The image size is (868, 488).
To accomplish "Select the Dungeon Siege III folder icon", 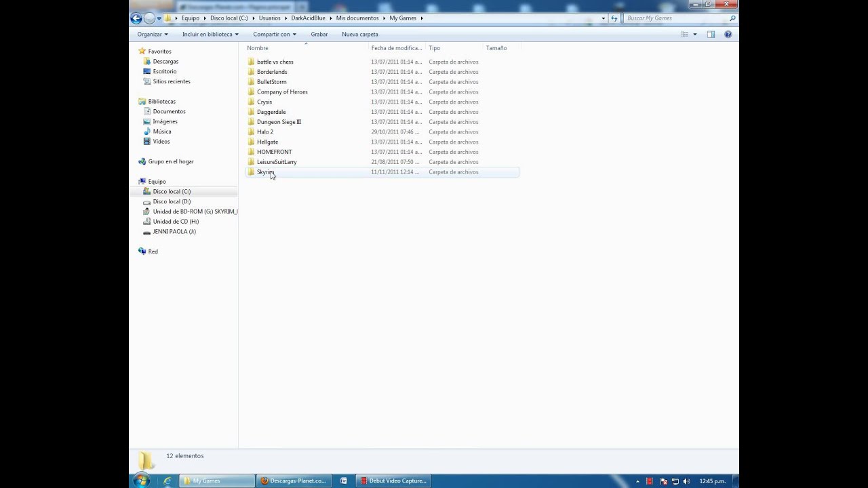I will point(251,122).
